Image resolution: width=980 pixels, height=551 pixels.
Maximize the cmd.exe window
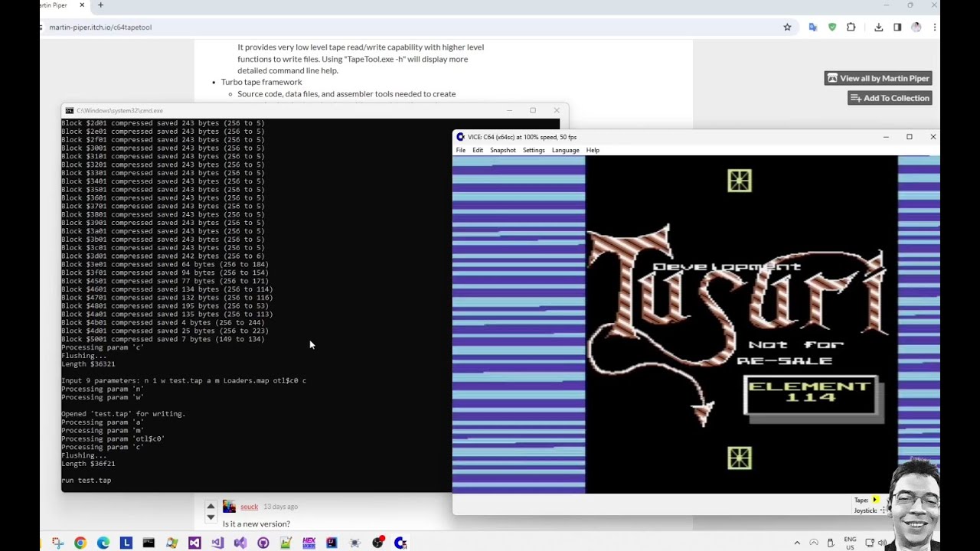[533, 110]
